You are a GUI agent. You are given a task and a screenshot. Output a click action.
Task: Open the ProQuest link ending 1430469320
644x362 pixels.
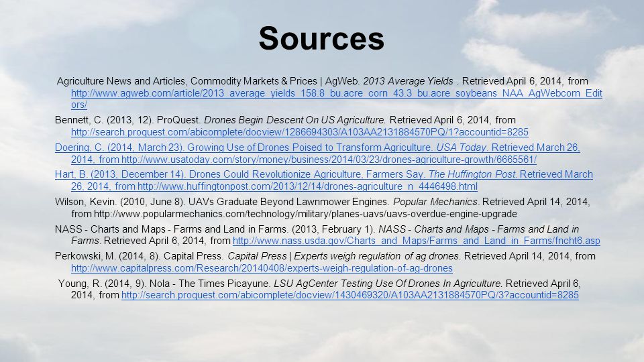pos(350,295)
